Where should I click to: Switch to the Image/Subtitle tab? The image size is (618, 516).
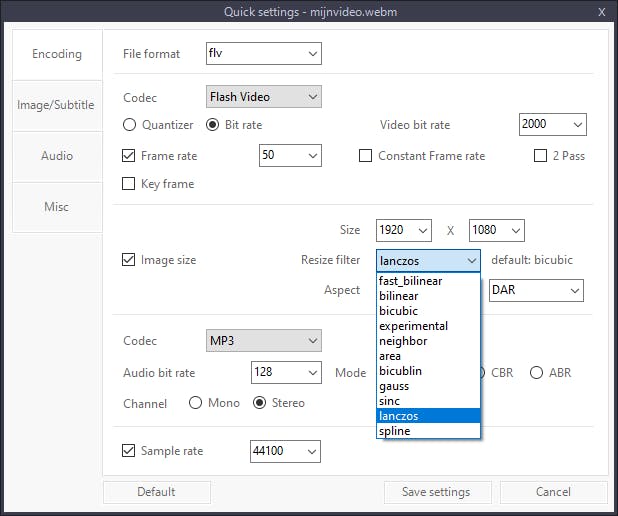pyautogui.click(x=56, y=105)
